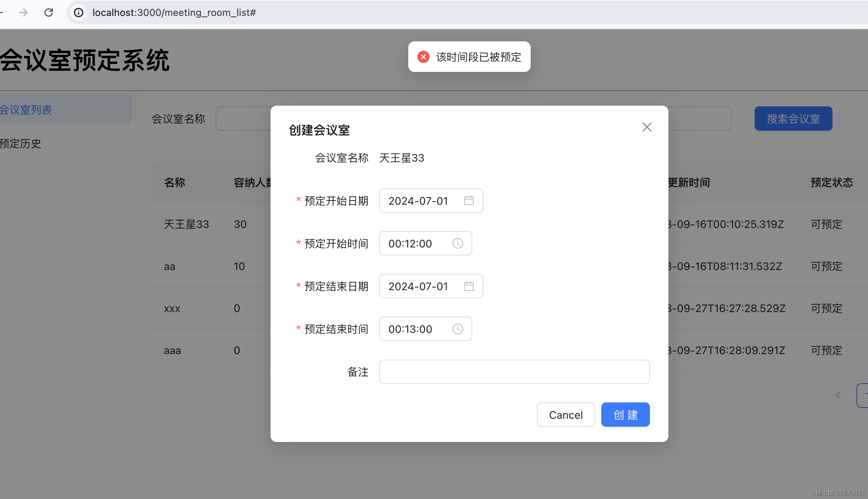This screenshot has width=868, height=499.
Task: Open site information icon in address bar
Action: pyautogui.click(x=79, y=13)
